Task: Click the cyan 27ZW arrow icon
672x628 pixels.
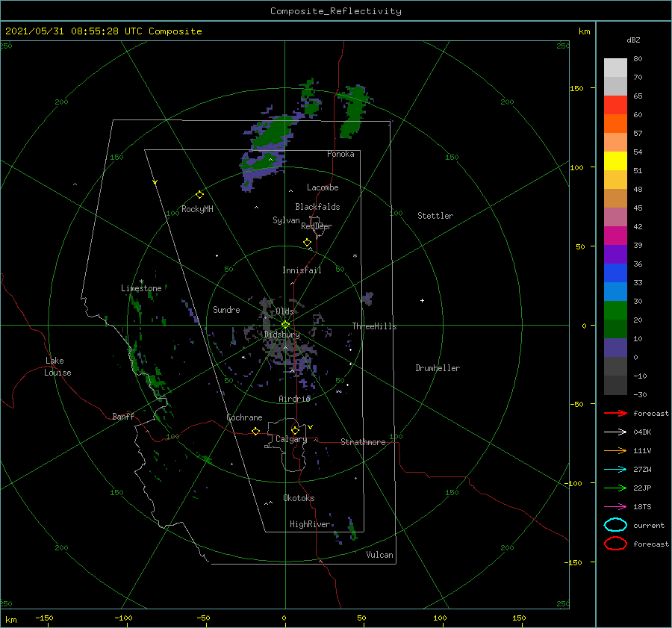Action: pos(615,470)
